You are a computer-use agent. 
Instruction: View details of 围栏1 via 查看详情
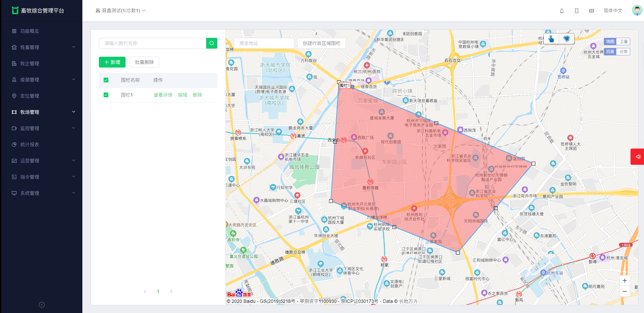(x=163, y=95)
